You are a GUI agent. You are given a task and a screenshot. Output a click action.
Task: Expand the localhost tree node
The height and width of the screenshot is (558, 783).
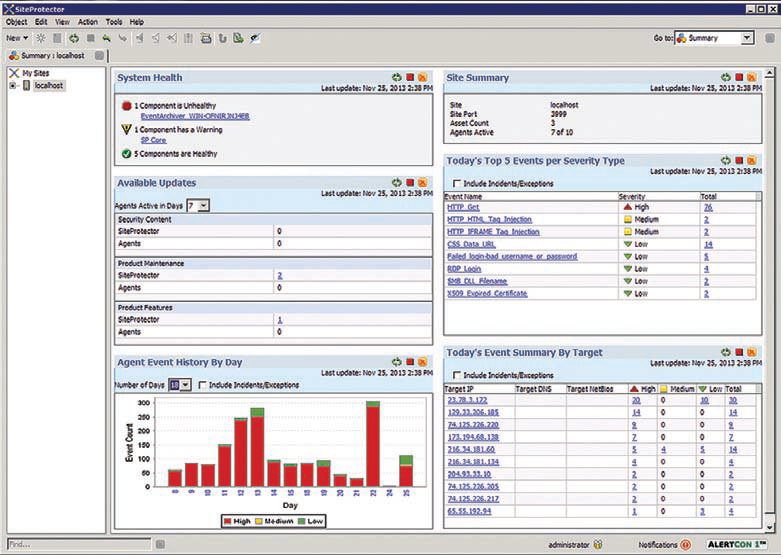point(13,86)
